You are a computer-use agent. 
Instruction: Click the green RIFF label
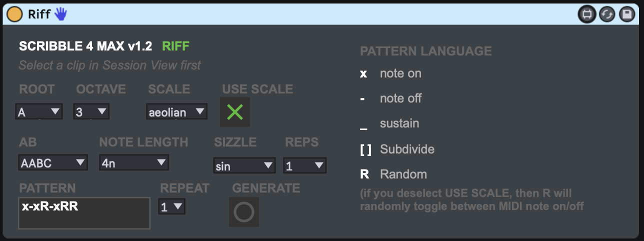[175, 46]
